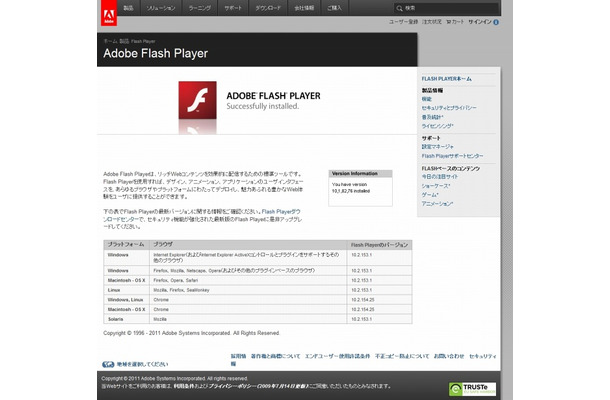Viewport: 610px width, 400px height.
Task: Open the ライセンシング sidebar link
Action: [437, 126]
